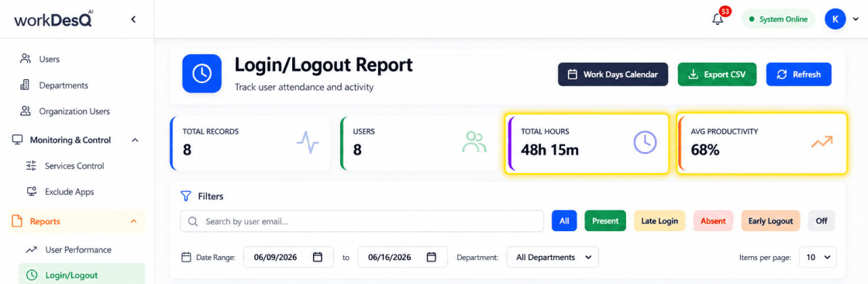
Task: Select the All status filter
Action: 564,221
